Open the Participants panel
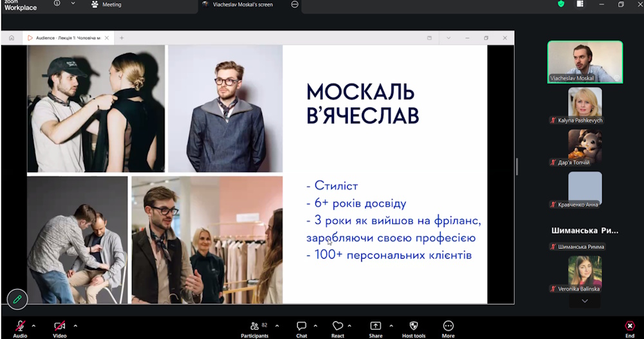The image size is (644, 339). tap(254, 326)
